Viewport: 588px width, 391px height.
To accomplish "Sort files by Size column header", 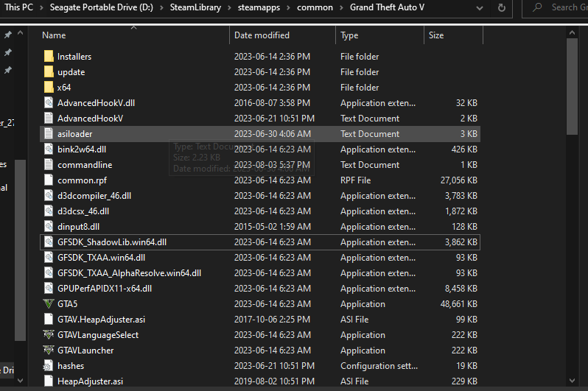I will [x=436, y=35].
